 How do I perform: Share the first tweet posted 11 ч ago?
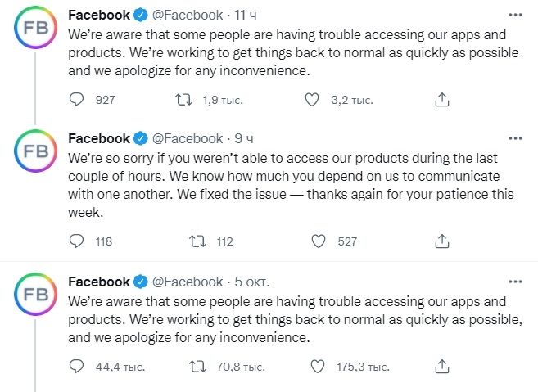click(x=441, y=100)
